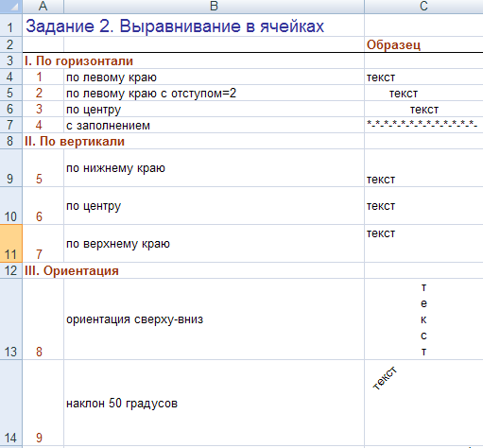The height and width of the screenshot is (448, 483).
Task: Select the 'наклон 50 градусов' cell
Action: [x=214, y=403]
